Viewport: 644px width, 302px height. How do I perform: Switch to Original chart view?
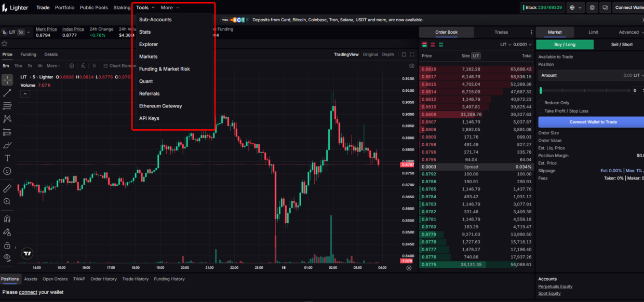click(x=370, y=54)
